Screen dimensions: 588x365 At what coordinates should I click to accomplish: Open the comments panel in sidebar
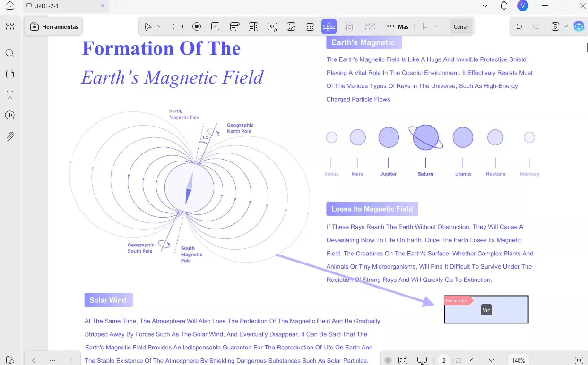pyautogui.click(x=10, y=115)
